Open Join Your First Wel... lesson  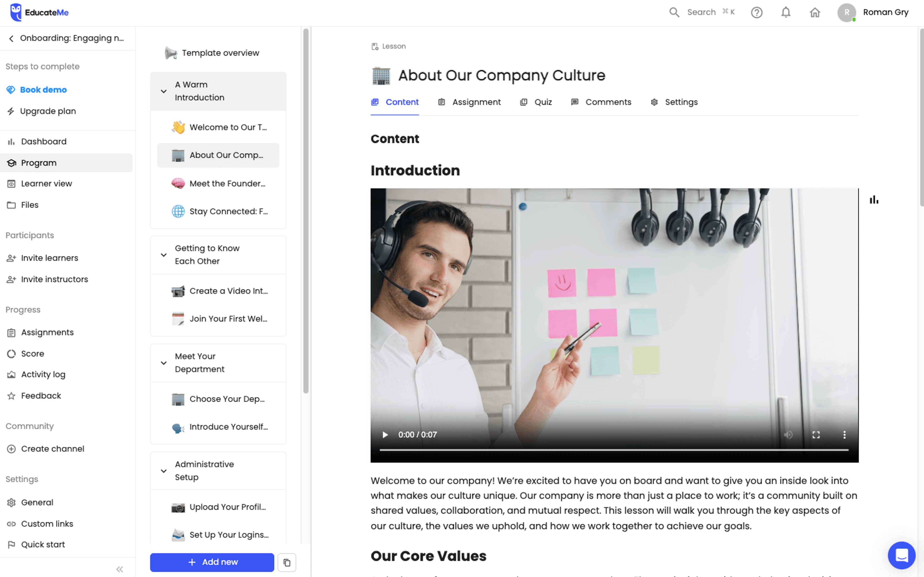pos(218,319)
